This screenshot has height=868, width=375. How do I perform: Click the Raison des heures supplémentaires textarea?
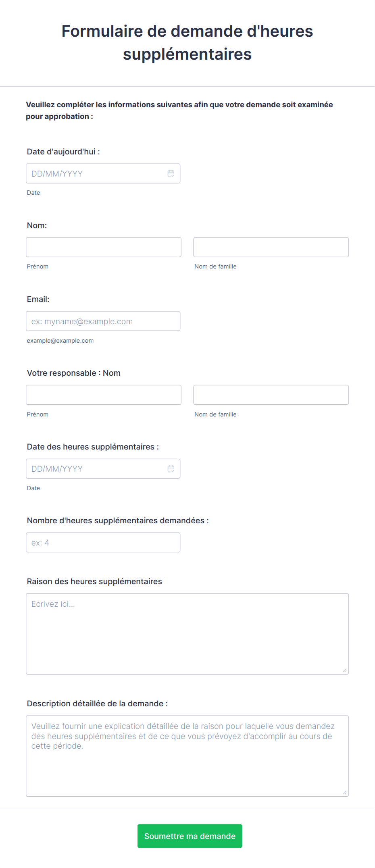[x=187, y=634]
